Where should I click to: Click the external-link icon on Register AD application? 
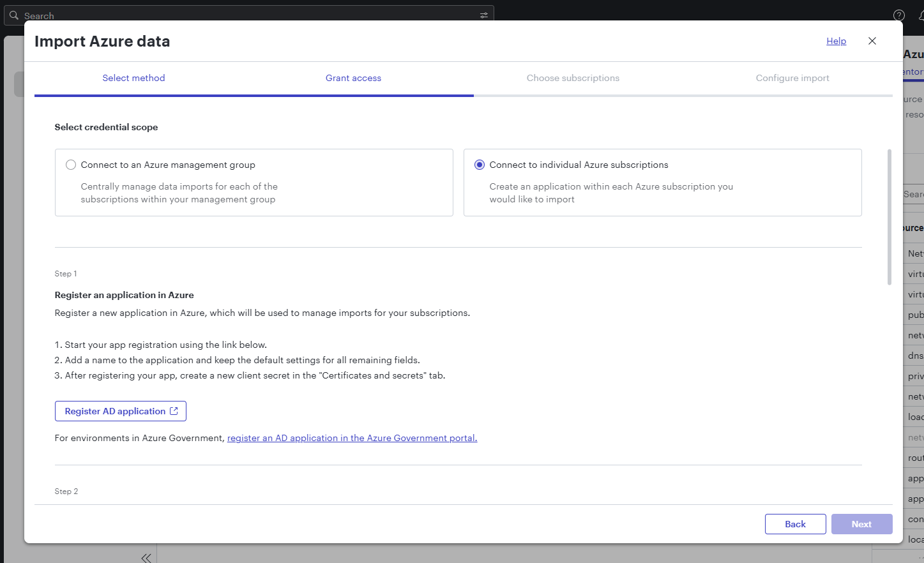click(x=173, y=410)
